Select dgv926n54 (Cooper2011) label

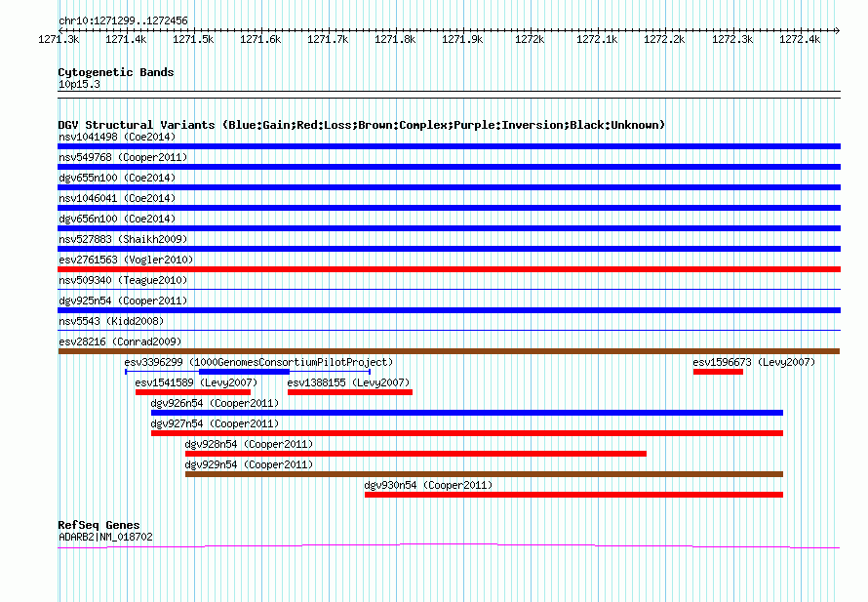pos(215,403)
